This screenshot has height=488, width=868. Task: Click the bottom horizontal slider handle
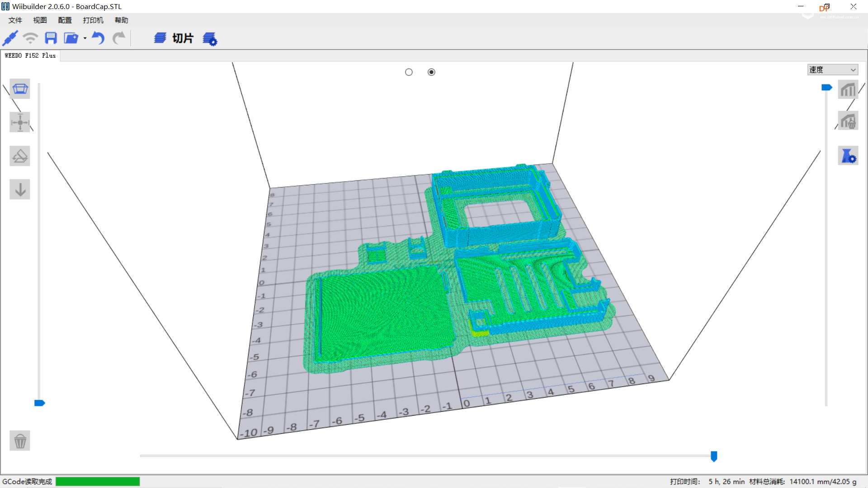click(714, 456)
